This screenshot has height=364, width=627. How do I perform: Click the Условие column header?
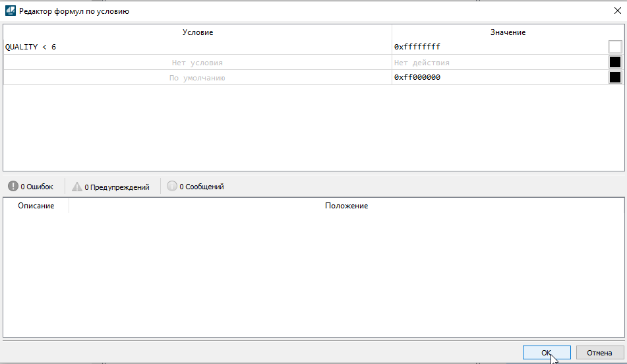pos(197,32)
